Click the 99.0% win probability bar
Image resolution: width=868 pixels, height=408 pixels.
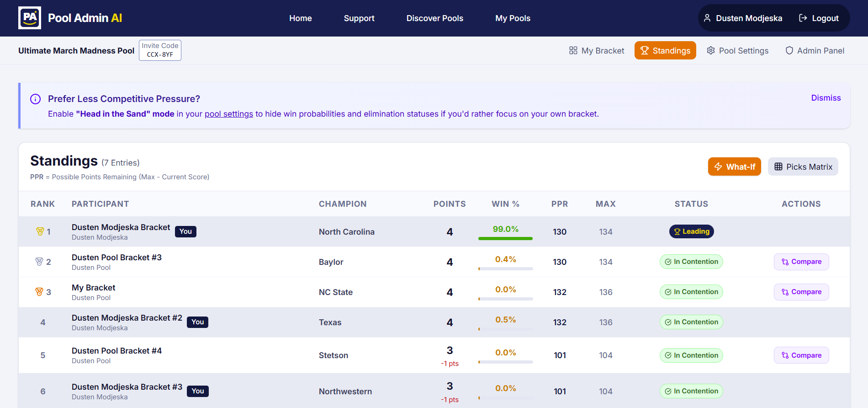tap(505, 238)
